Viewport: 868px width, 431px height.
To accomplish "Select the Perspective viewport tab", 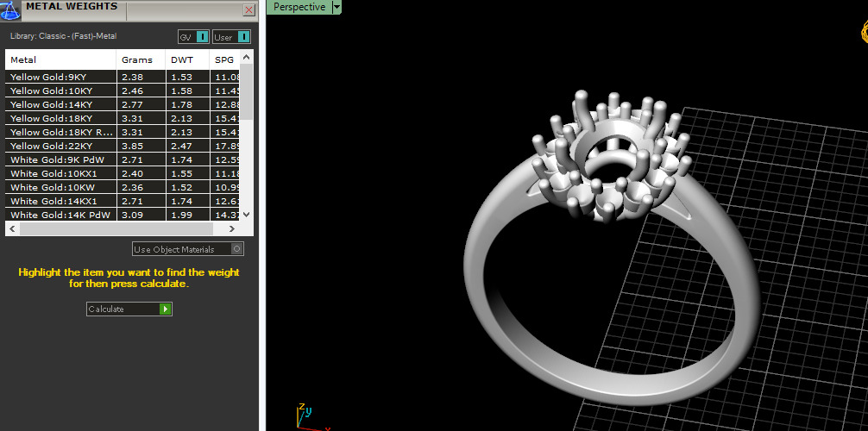I will [x=299, y=7].
